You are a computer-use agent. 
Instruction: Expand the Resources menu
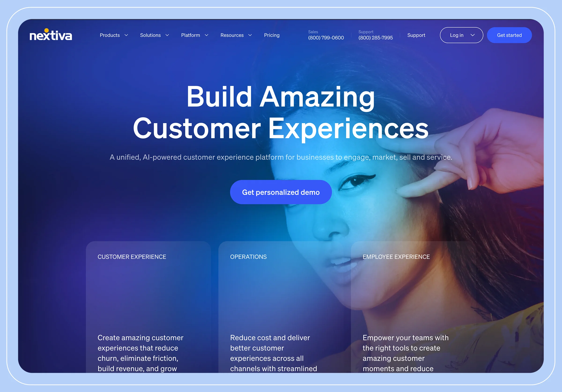pyautogui.click(x=237, y=35)
